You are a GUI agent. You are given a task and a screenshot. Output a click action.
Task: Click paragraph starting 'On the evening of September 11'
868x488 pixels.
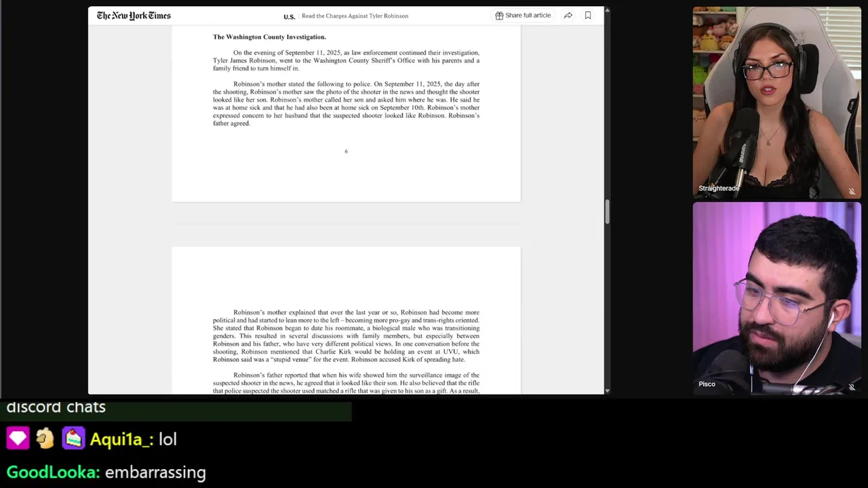346,60
